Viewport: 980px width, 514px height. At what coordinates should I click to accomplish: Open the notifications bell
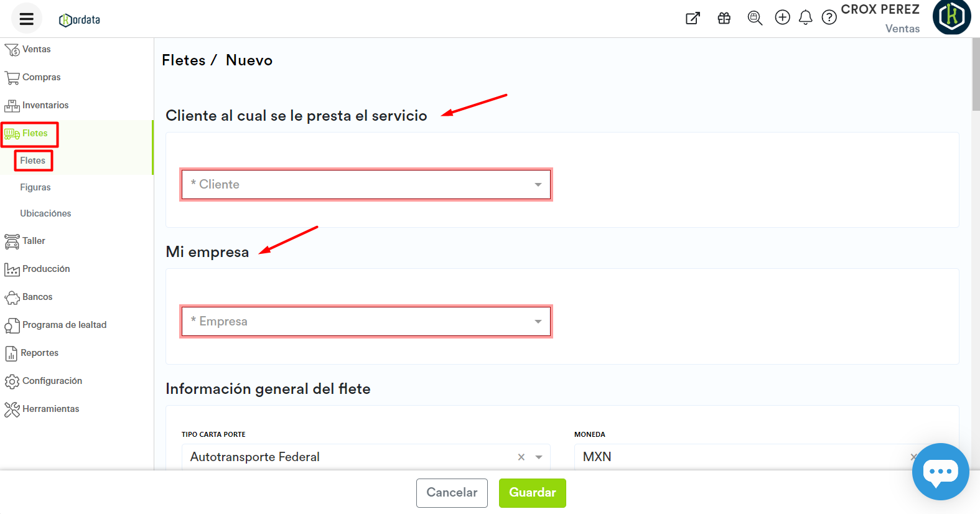pyautogui.click(x=805, y=17)
